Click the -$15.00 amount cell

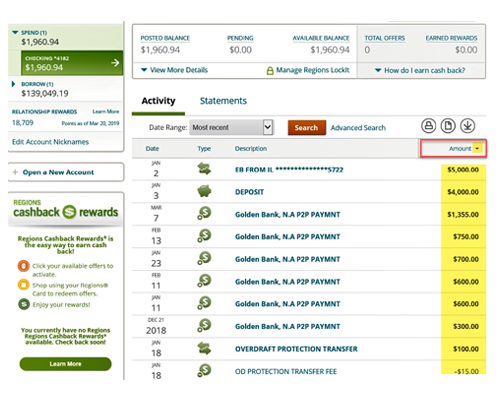click(x=466, y=371)
